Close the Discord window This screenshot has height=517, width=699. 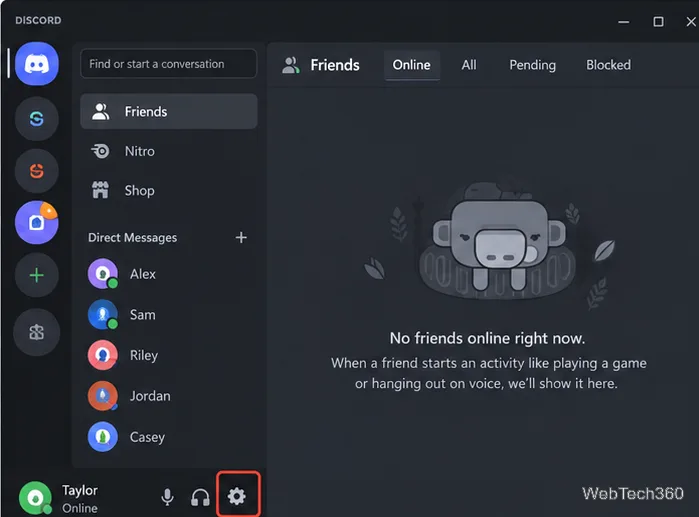[691, 21]
